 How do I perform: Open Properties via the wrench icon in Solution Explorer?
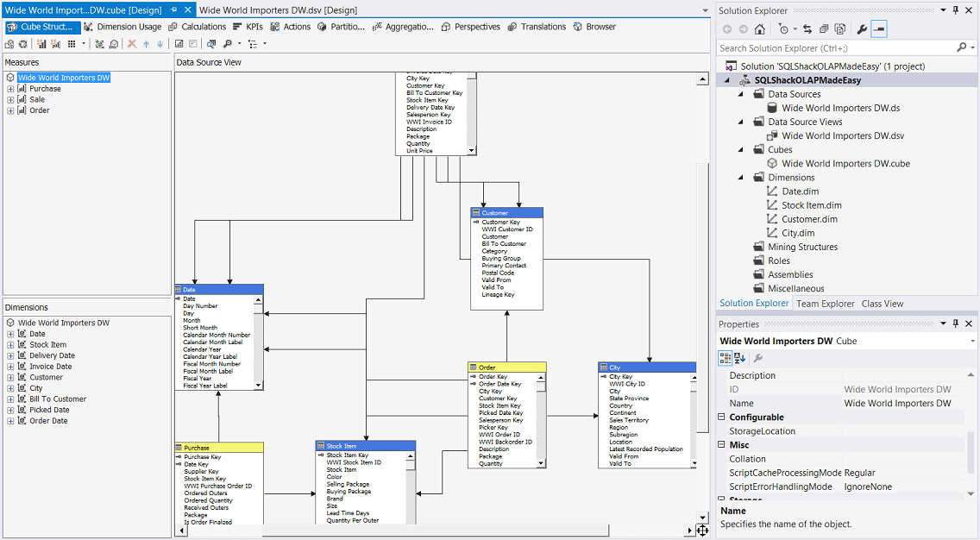pos(861,29)
